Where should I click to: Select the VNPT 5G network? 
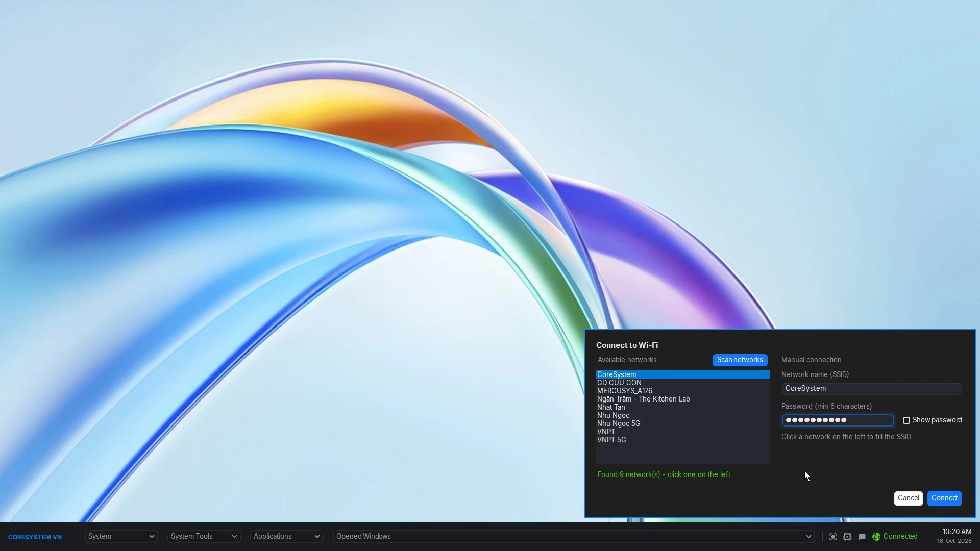[682, 440]
